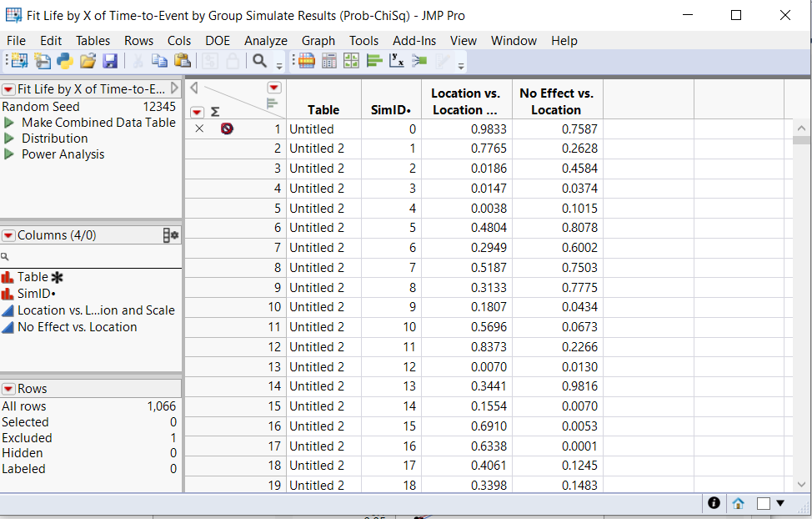Save the table with the floppy disk icon
Screen dimensions: 812x519
[x=110, y=61]
